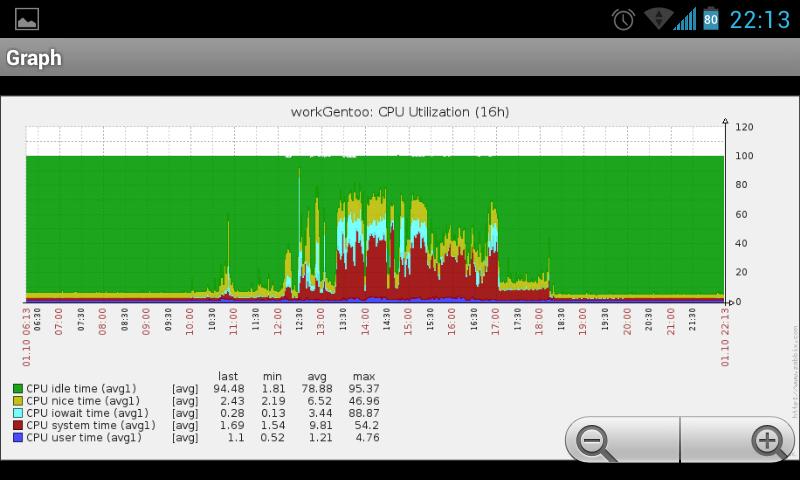Tap the alarm clock status icon
This screenshot has height=480, width=800.
tap(623, 19)
